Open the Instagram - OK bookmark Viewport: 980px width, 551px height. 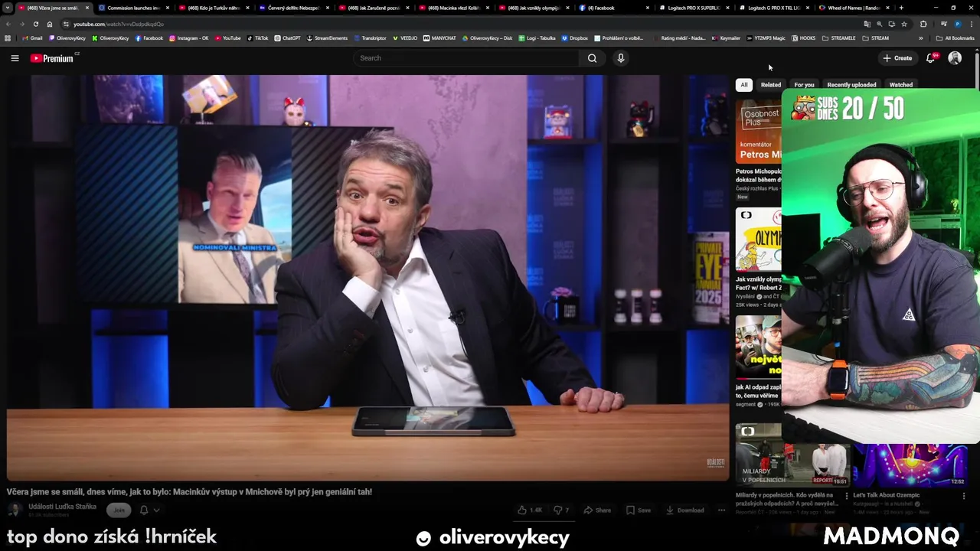(188, 38)
